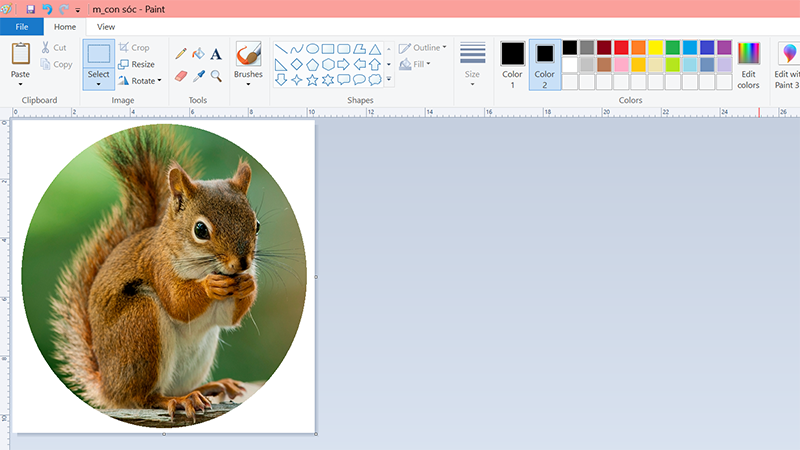Expand the Brushes dropdown arrow
This screenshot has height=450, width=800.
pos(248,84)
